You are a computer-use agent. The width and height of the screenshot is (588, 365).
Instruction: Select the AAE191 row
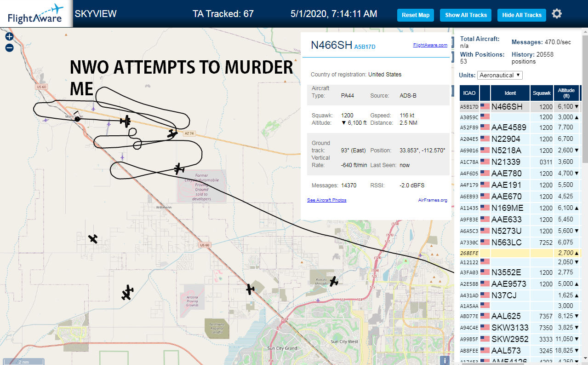coord(520,185)
